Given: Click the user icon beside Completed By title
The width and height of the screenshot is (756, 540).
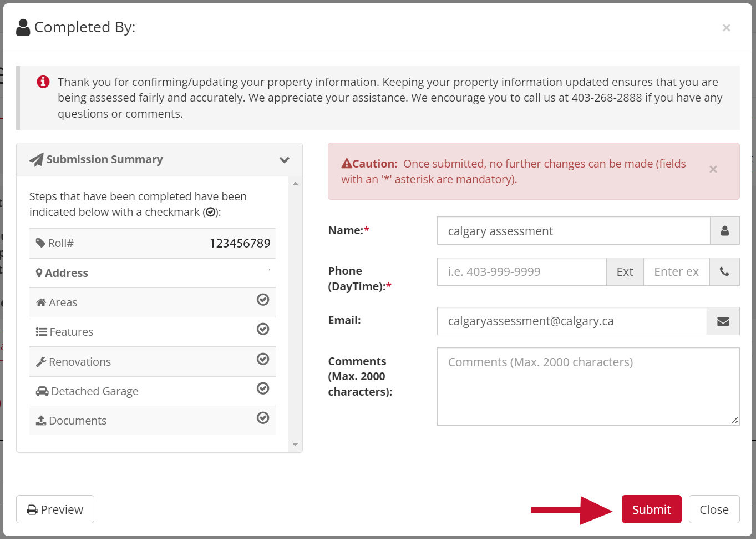Looking at the screenshot, I should coord(23,27).
